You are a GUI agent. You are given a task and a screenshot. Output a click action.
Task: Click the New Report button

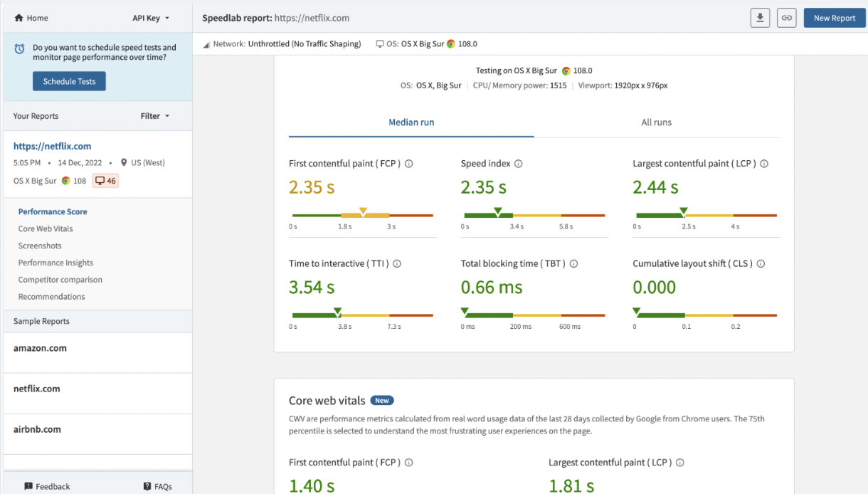(835, 18)
